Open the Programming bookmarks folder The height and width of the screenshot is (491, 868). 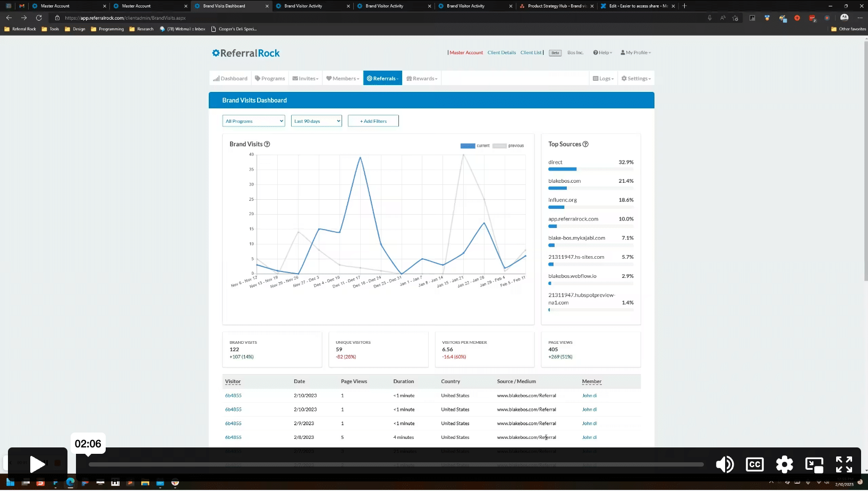[107, 29]
